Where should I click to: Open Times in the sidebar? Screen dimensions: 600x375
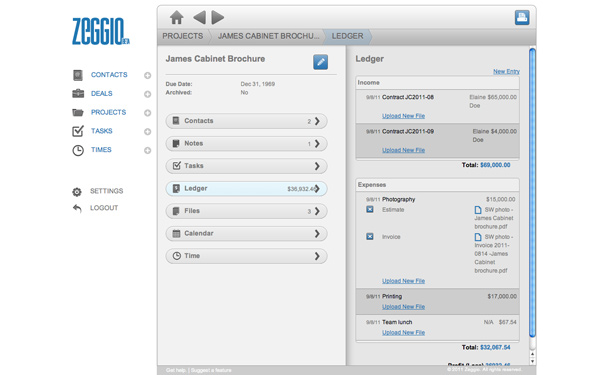101,150
